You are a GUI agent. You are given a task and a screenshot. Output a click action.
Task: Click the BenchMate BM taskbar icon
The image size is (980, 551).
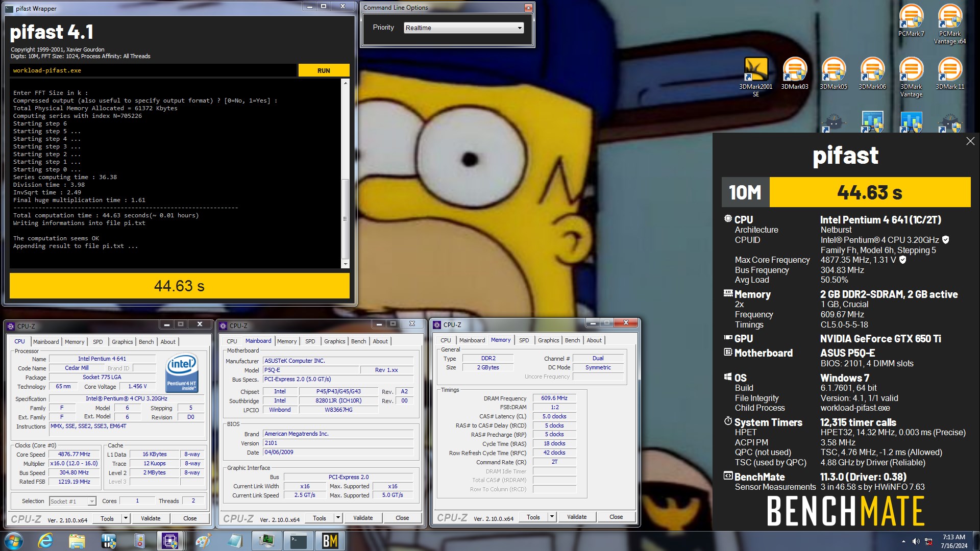click(x=330, y=541)
